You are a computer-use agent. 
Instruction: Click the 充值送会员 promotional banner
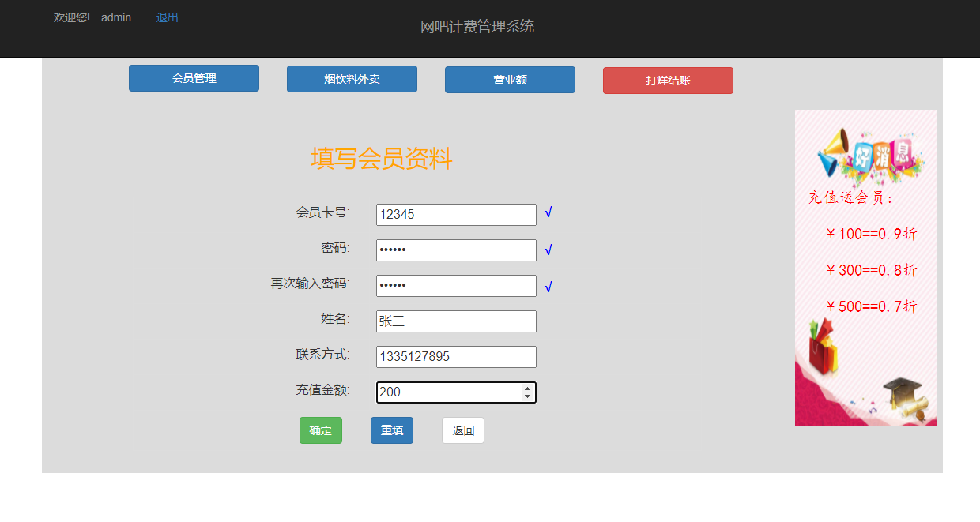click(865, 267)
